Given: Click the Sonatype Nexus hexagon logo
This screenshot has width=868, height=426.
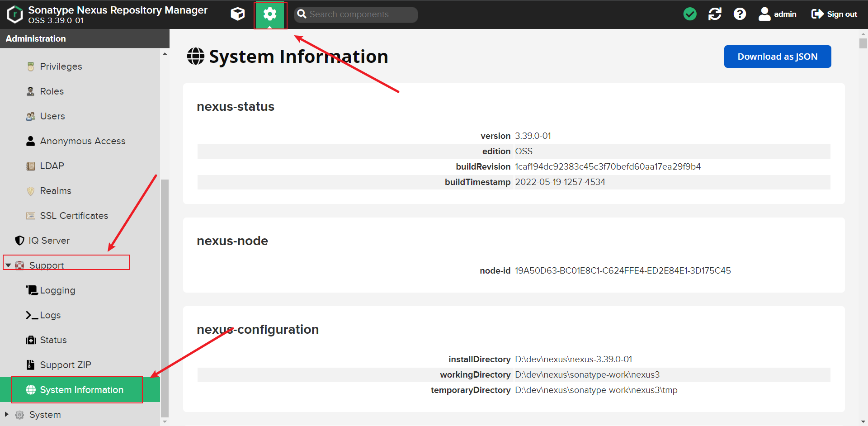Looking at the screenshot, I should [x=15, y=14].
